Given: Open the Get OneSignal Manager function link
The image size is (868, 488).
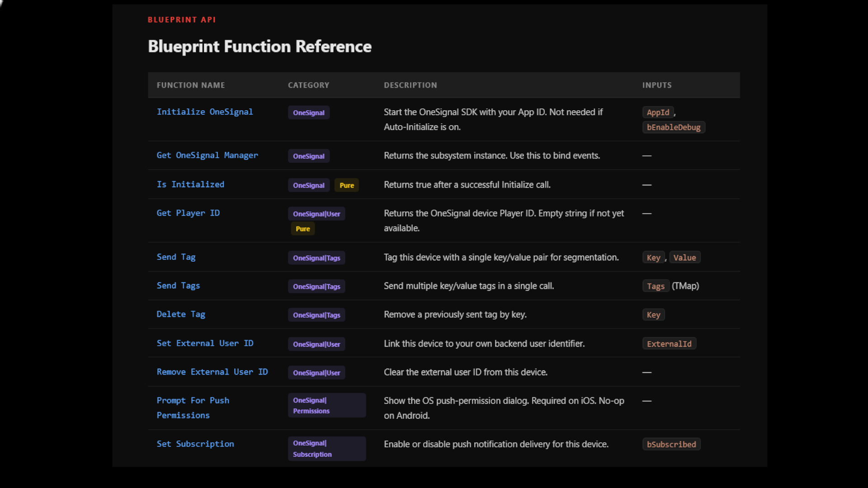Looking at the screenshot, I should click(207, 155).
